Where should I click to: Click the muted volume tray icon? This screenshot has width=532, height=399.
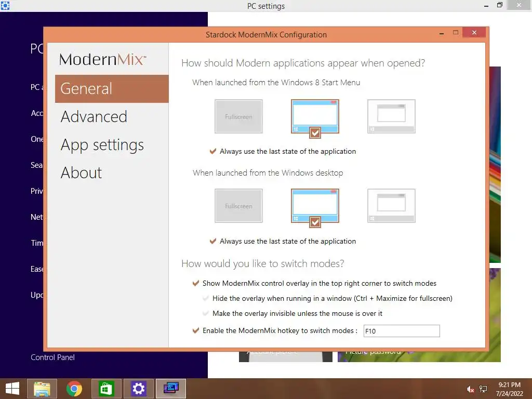[x=470, y=389]
